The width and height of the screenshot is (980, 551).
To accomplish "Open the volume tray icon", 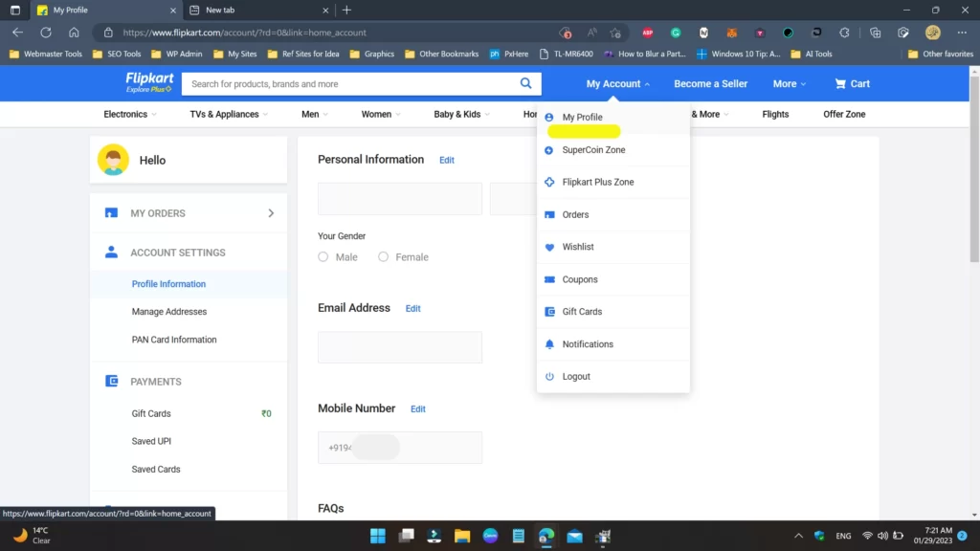I will pyautogui.click(x=882, y=536).
